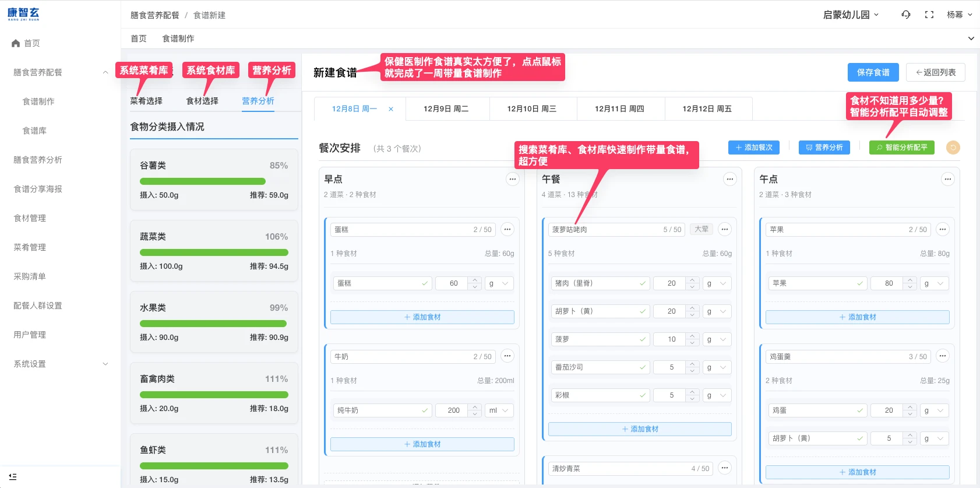The width and height of the screenshot is (980, 488).
Task: Click the orange refresh circle icon
Action: (953, 148)
